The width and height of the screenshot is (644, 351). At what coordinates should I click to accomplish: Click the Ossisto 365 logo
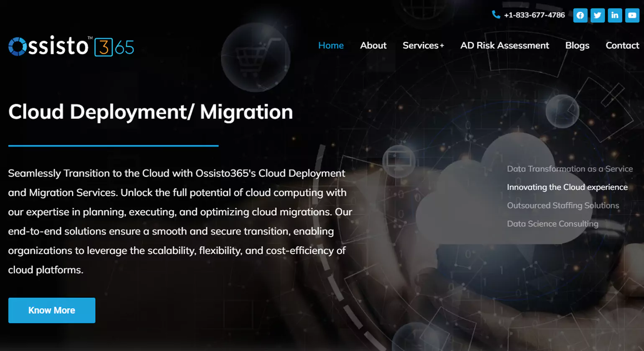(x=71, y=46)
